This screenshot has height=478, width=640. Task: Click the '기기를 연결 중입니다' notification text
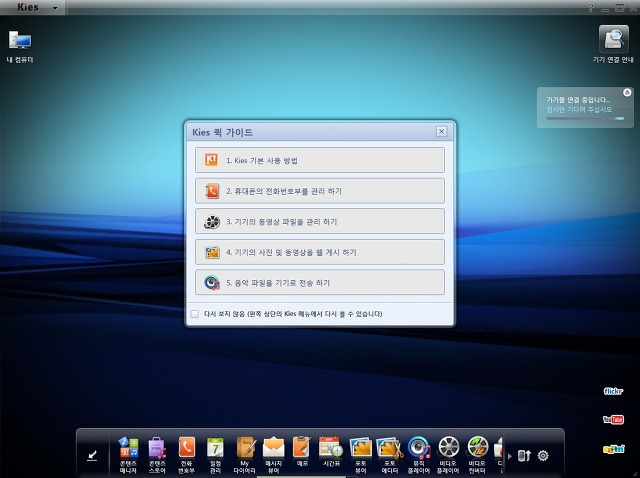click(x=578, y=100)
